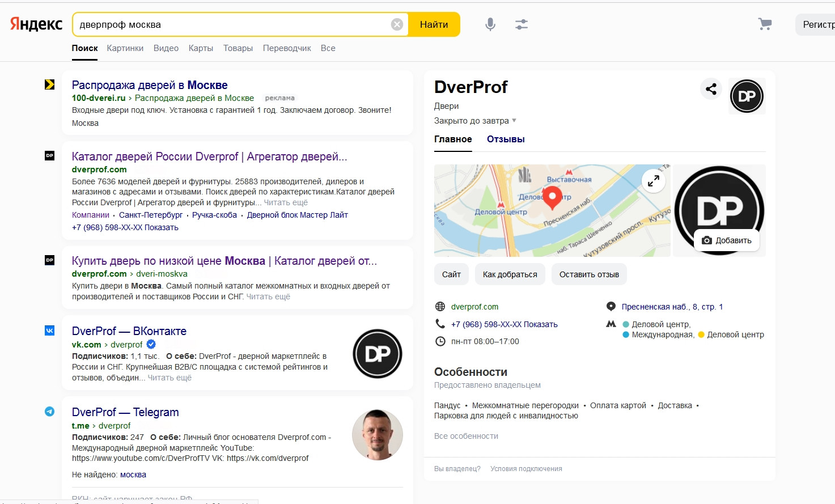Click Читать ещё in Купить дверь result
The height and width of the screenshot is (504, 835).
point(268,297)
